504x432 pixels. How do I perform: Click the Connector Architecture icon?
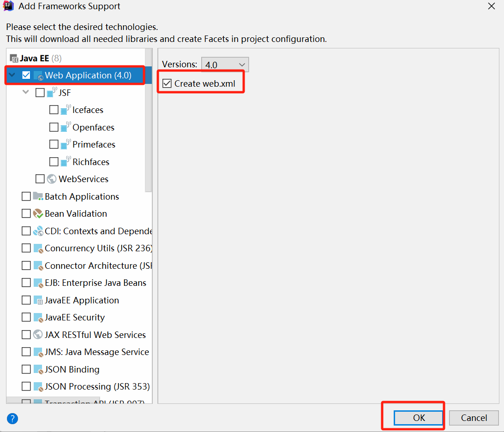pyautogui.click(x=38, y=266)
